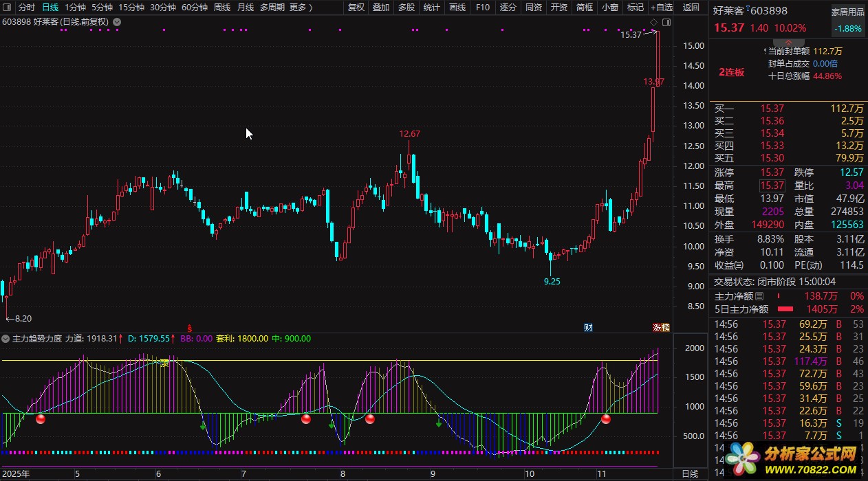The width and height of the screenshot is (868, 481).
Task: Click the 家居用品 sector tag
Action: (x=848, y=12)
